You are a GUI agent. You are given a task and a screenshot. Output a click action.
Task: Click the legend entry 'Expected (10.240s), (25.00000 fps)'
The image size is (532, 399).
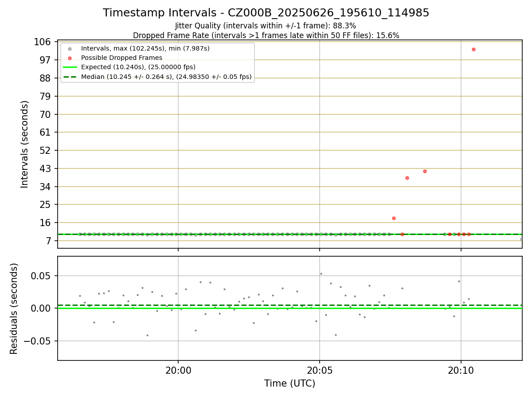click(138, 67)
